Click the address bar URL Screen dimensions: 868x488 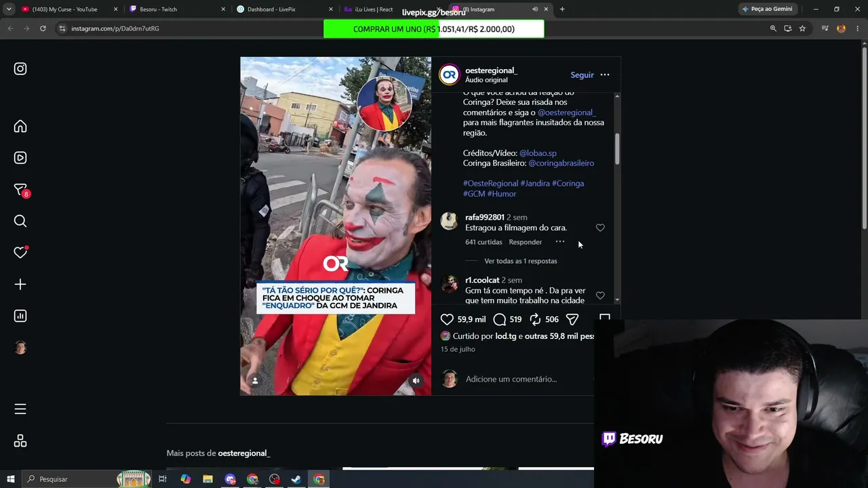click(115, 28)
